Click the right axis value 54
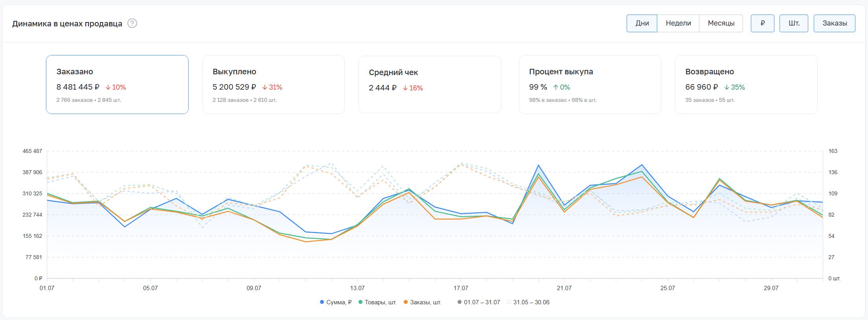This screenshot has height=320, width=868. tap(831, 236)
